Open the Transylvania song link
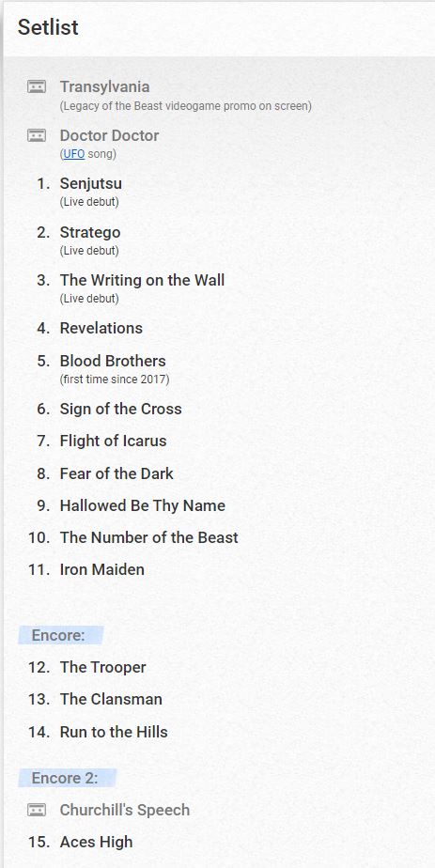435x868 pixels. pyautogui.click(x=104, y=87)
